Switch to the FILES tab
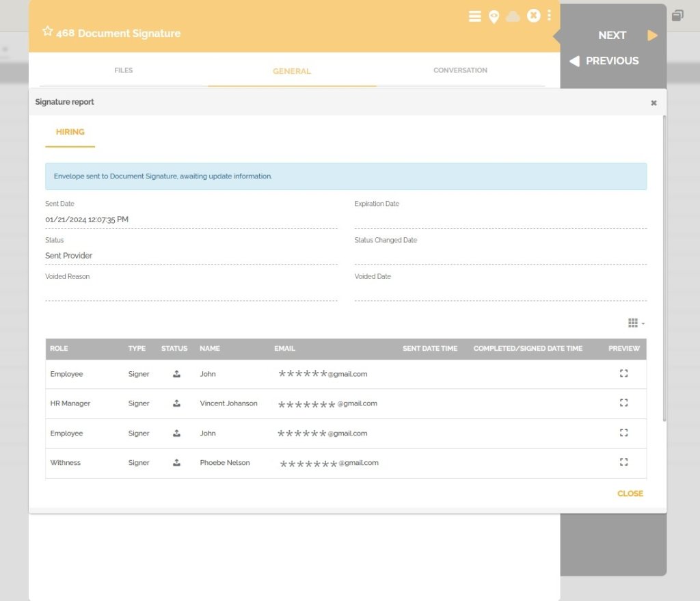700x601 pixels. pos(123,70)
